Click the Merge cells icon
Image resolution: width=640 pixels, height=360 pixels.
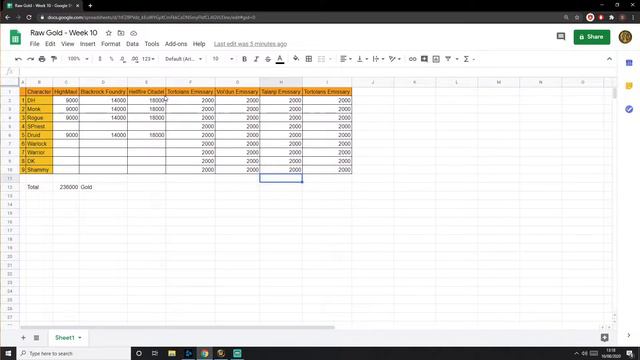pyautogui.click(x=322, y=59)
